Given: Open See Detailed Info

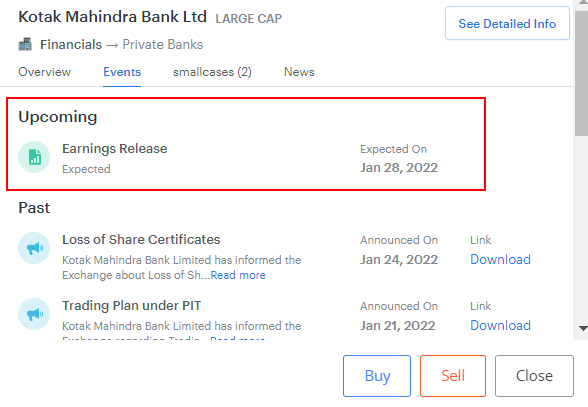Looking at the screenshot, I should 507,23.
